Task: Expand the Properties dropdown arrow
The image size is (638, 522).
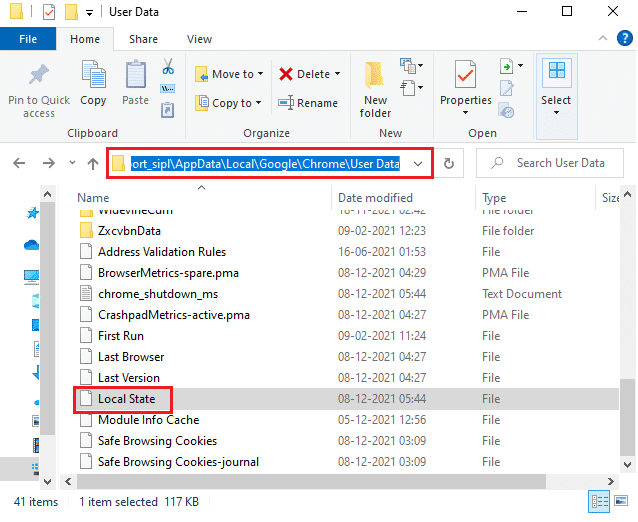Action: click(x=465, y=113)
